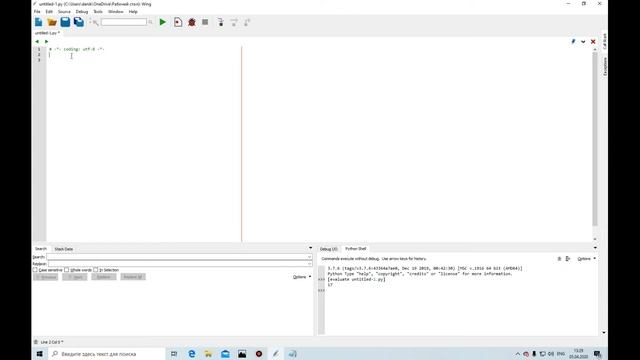Click Windows taskbar search box
The width and height of the screenshot is (640, 360).
(107, 354)
